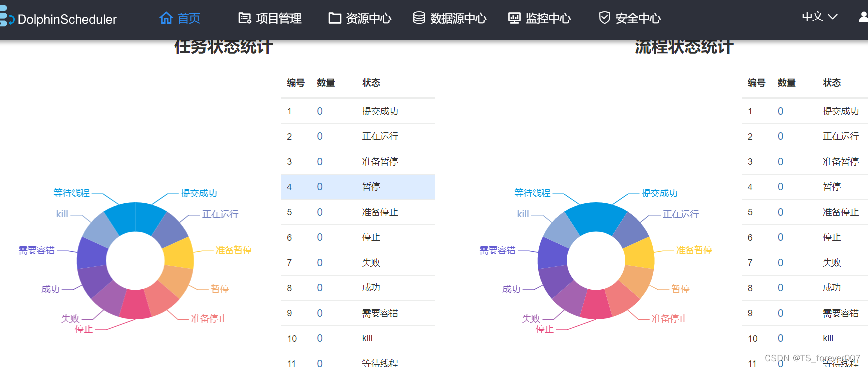
Task: Click 成功 count in task status table
Action: [320, 288]
